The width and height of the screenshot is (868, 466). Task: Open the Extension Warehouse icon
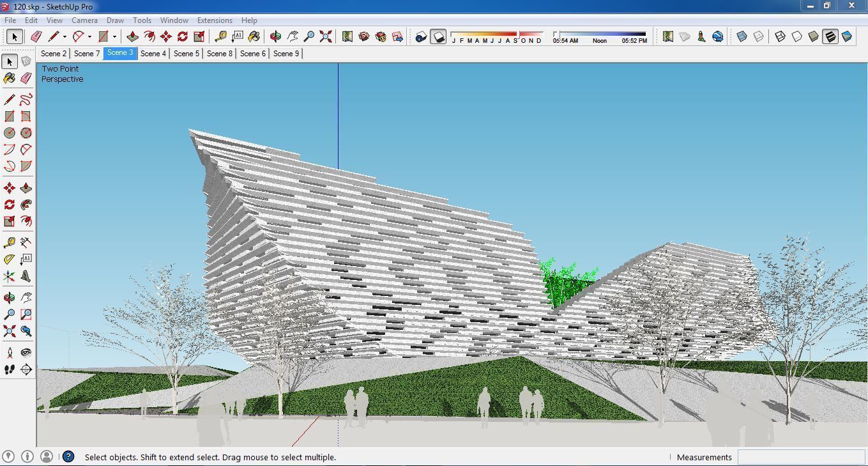pos(380,36)
